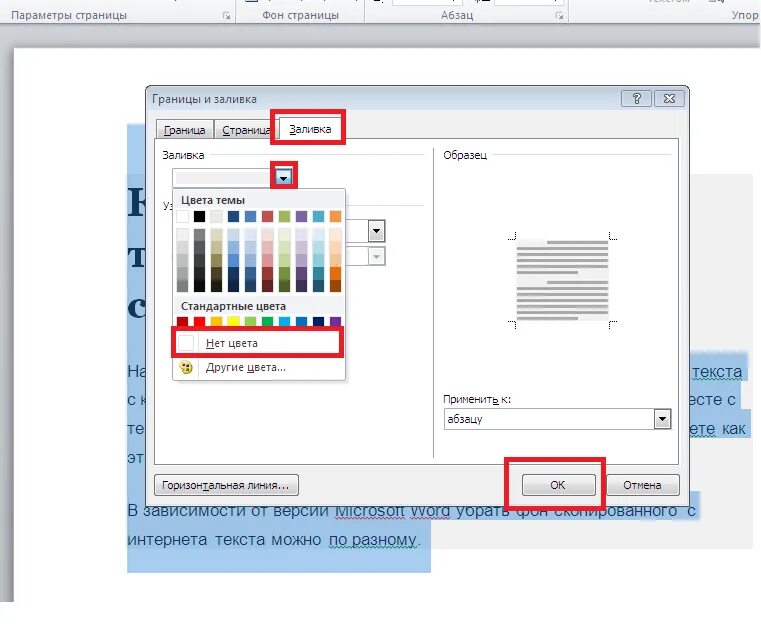Click the Отмена button
Image resolution: width=761 pixels, height=624 pixels.
[x=643, y=485]
